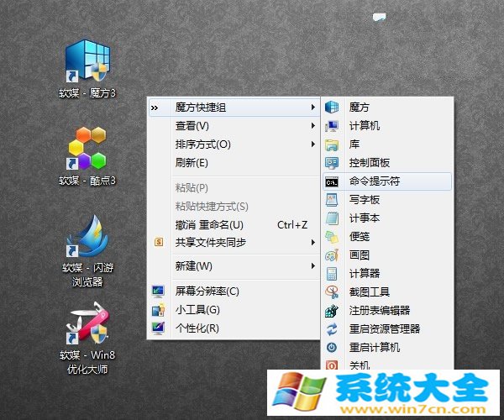The image size is (504, 420).
Task: Click the 重启计算机 power icon
Action: [x=332, y=348]
